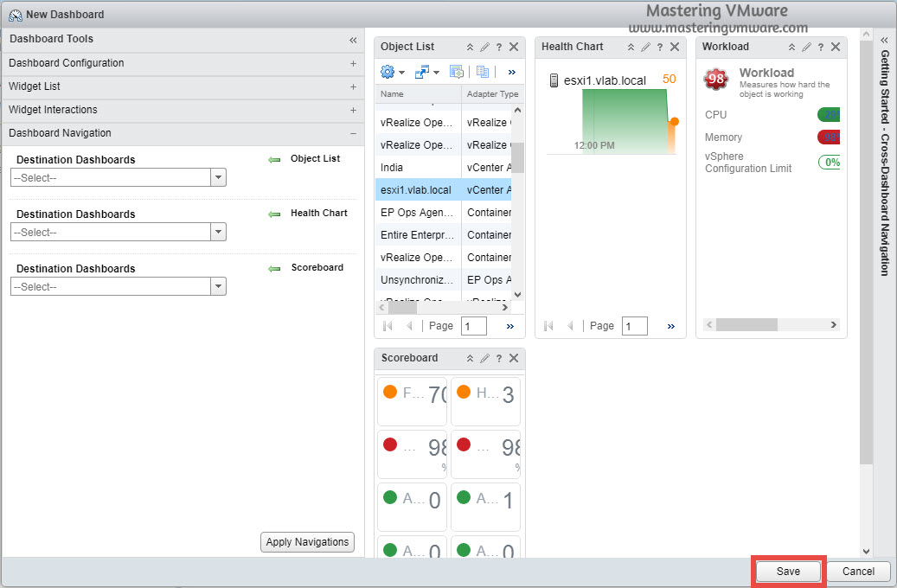Expand the Getting Started side panel

pos(884,40)
